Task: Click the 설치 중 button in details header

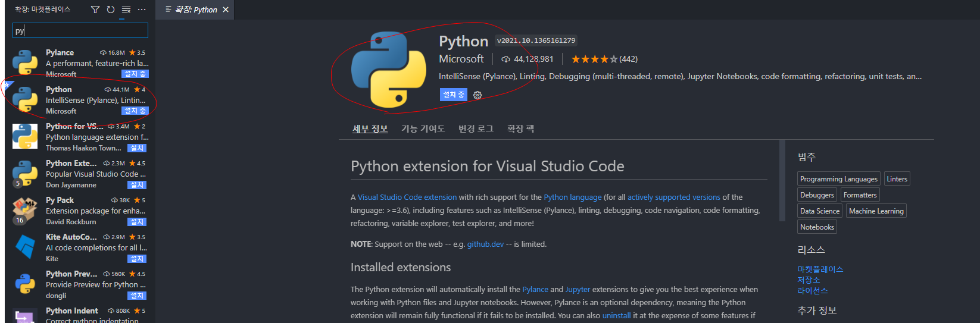Action: click(454, 95)
